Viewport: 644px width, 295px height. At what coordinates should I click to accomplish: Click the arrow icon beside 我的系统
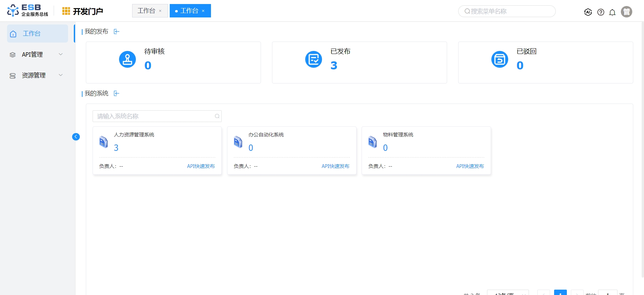pyautogui.click(x=116, y=94)
